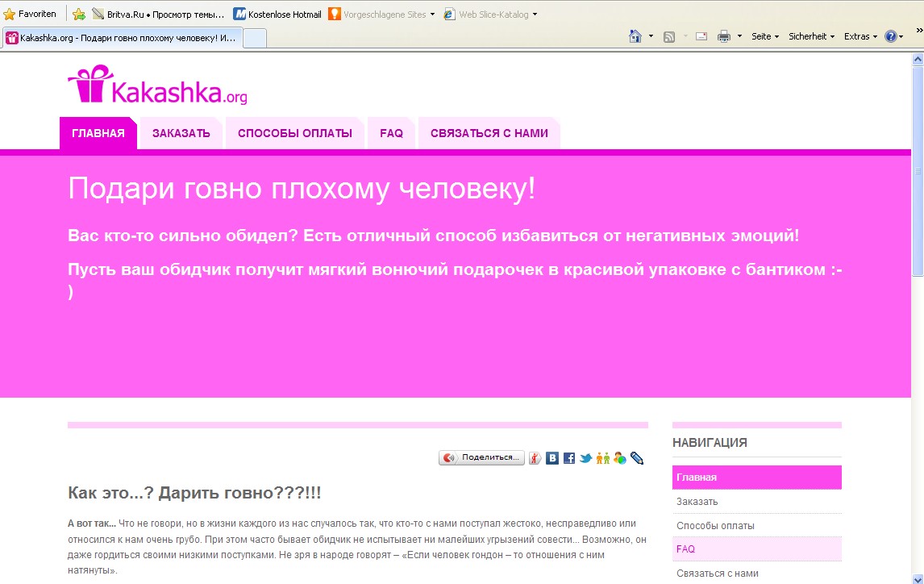Click Kostenlose Hotmail favorites link

pyautogui.click(x=277, y=15)
